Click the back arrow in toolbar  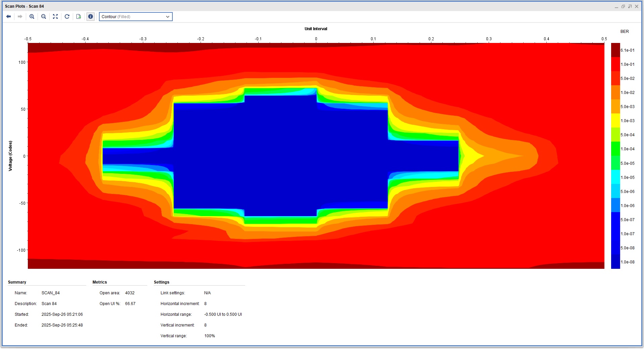pyautogui.click(x=9, y=16)
